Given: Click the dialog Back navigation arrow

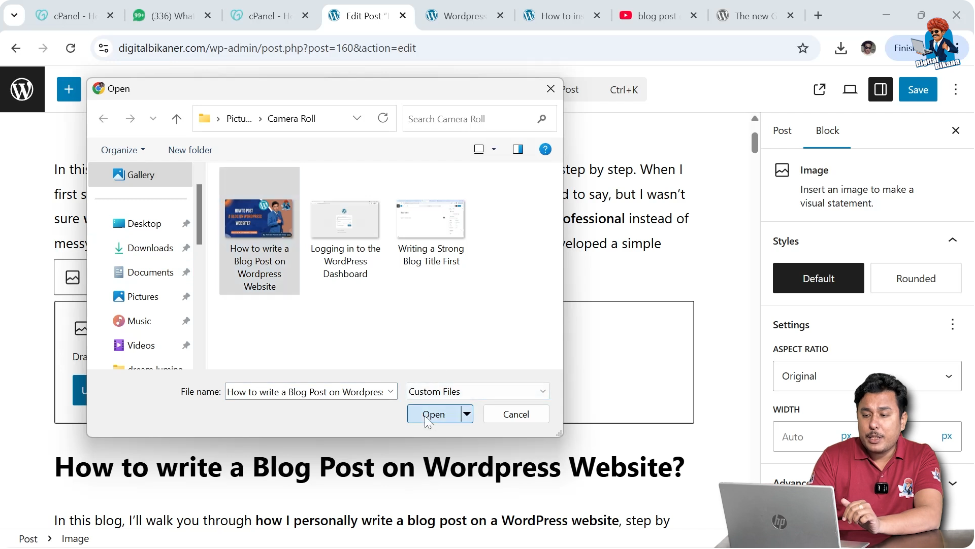Looking at the screenshot, I should (x=104, y=119).
